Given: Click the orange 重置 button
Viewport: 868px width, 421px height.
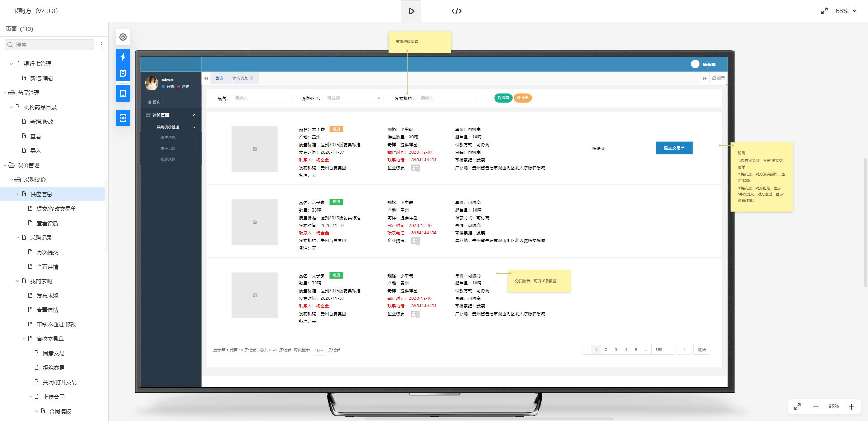Looking at the screenshot, I should (523, 98).
